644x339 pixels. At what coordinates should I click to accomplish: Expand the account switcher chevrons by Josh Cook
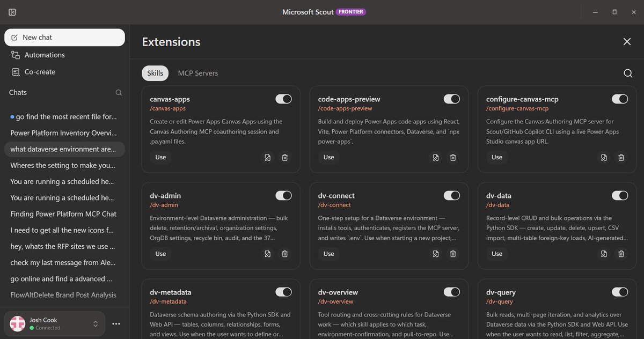tap(96, 324)
